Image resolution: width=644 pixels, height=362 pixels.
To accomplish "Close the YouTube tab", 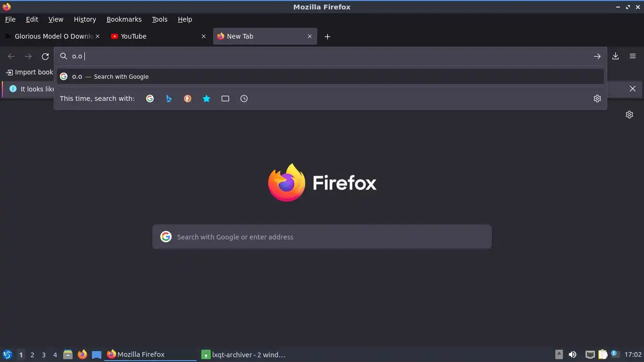I will tap(204, 36).
